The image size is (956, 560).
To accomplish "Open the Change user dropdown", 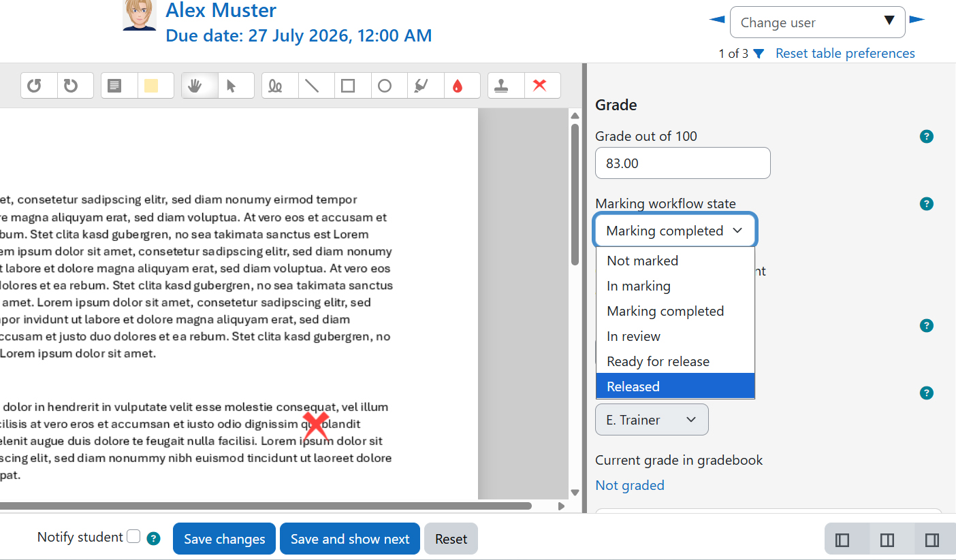I will (x=817, y=22).
